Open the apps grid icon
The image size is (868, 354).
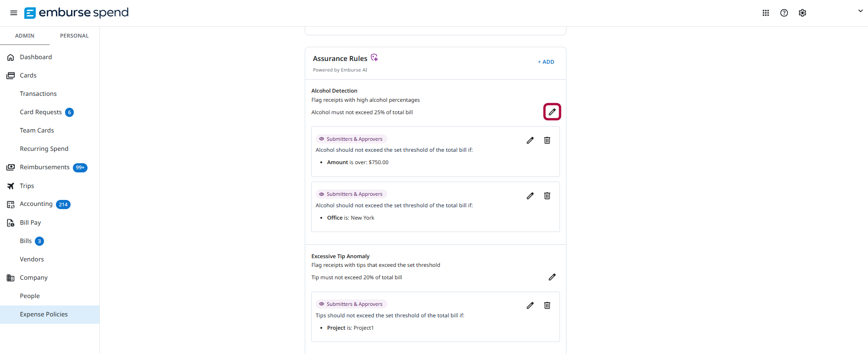coord(766,13)
